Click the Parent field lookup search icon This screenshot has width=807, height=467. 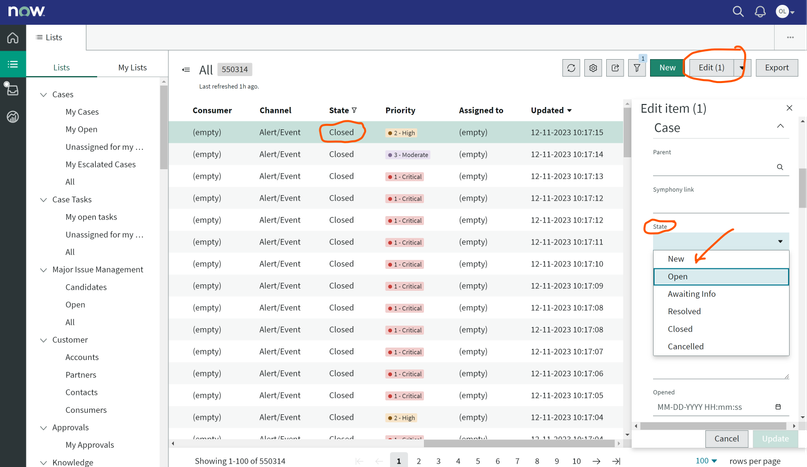780,167
